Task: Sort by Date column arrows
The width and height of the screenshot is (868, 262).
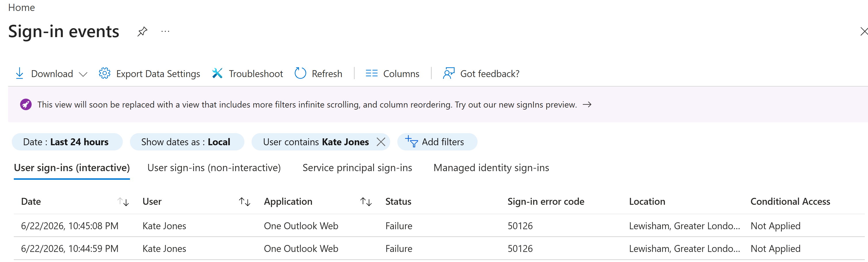Action: [x=123, y=202]
